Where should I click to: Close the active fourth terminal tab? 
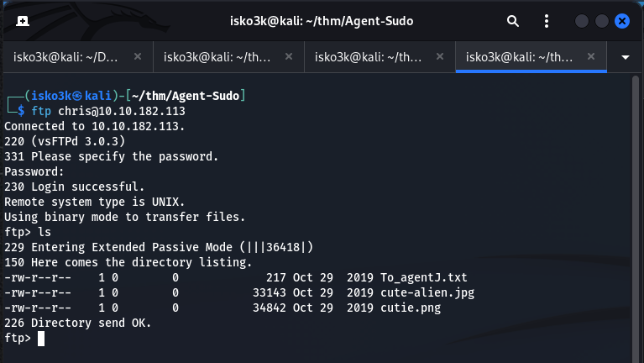click(x=591, y=57)
